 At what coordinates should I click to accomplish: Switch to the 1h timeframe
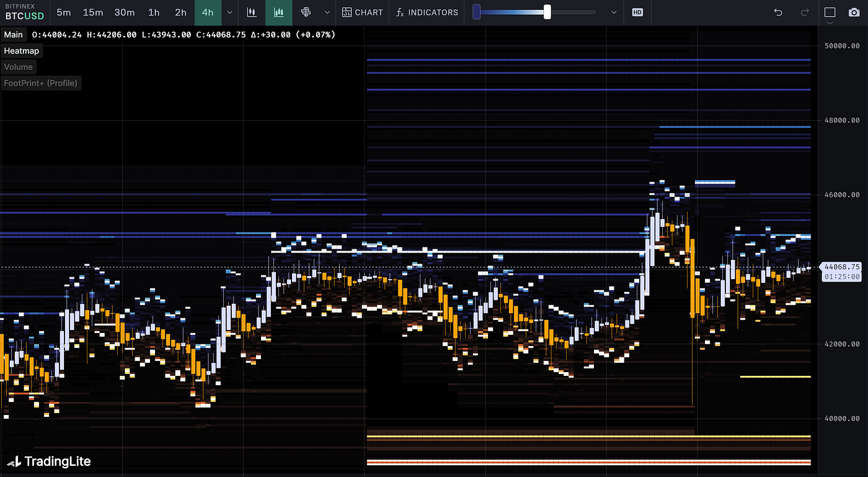(154, 12)
